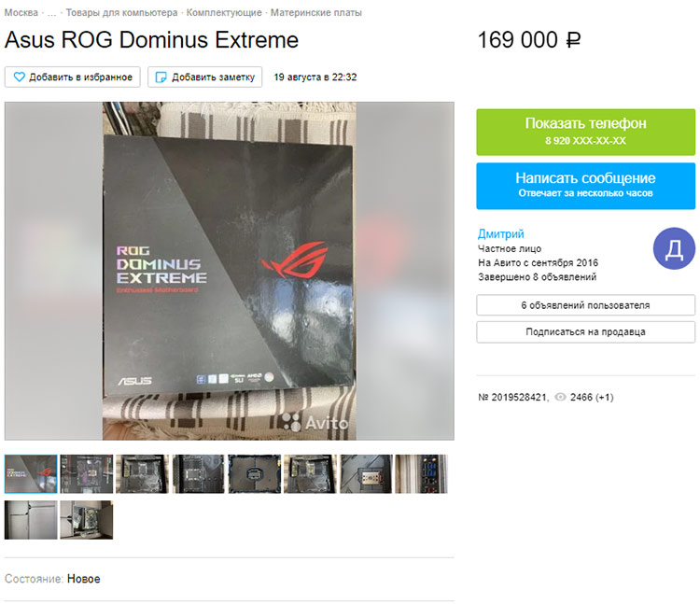View 6 объявлений пользователя
The width and height of the screenshot is (700, 604).
click(x=586, y=305)
